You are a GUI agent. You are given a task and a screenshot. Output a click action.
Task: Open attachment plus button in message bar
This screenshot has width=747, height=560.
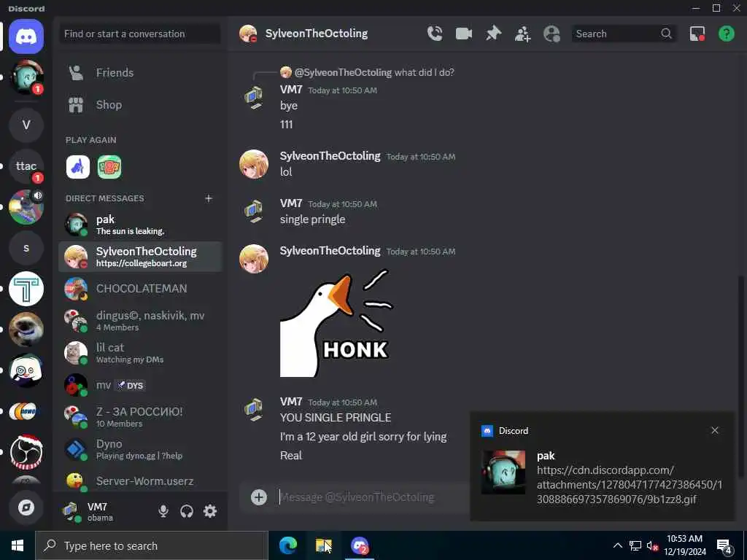(259, 497)
